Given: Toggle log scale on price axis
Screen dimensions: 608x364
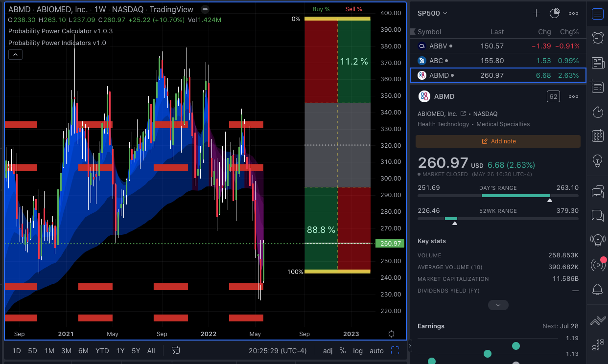Looking at the screenshot, I should (x=358, y=351).
